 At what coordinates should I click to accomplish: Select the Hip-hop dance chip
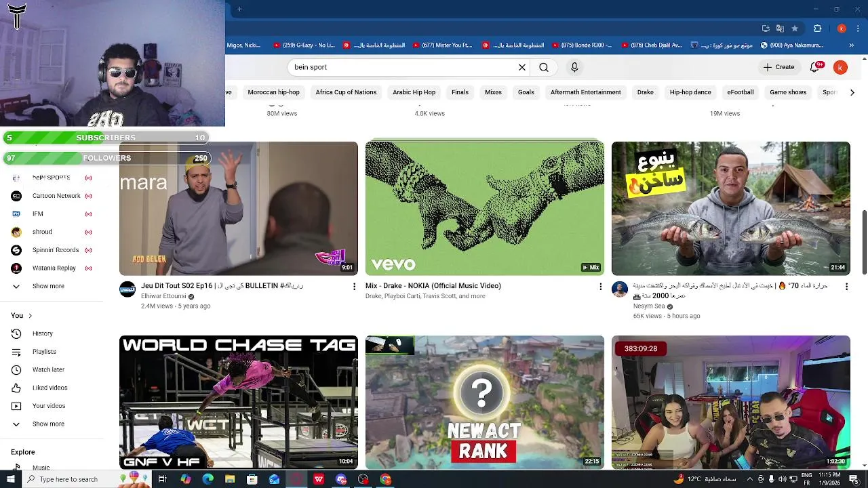[690, 92]
